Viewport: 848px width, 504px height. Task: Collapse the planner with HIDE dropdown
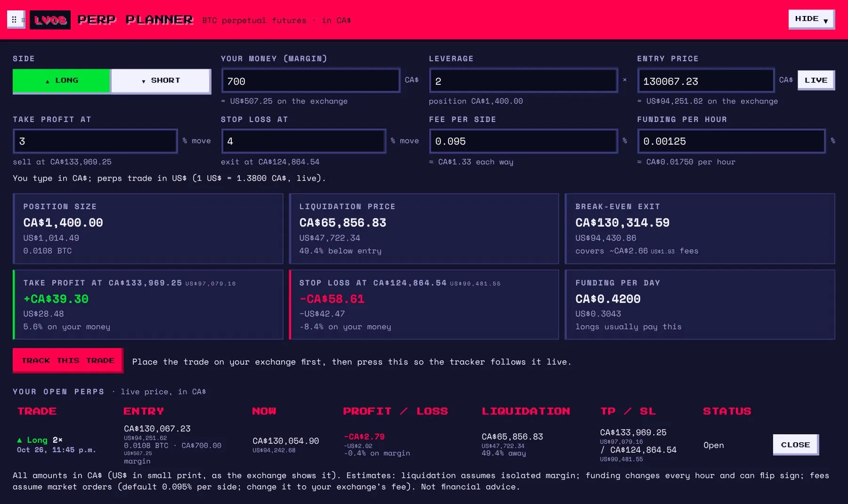coord(811,19)
